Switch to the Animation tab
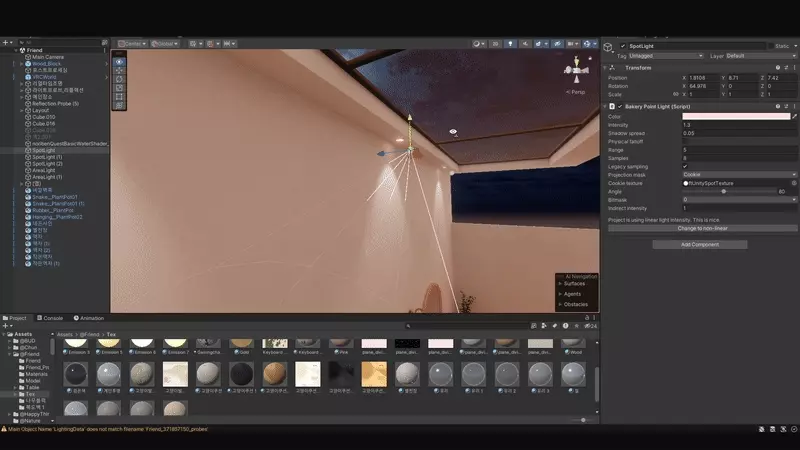The height and width of the screenshot is (450, 800). pyautogui.click(x=89, y=318)
